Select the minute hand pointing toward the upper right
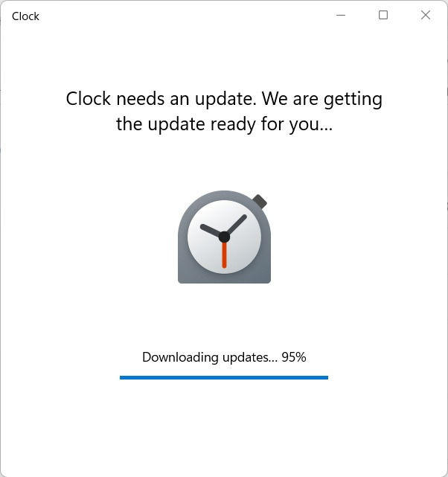The image size is (448, 477). tap(237, 224)
